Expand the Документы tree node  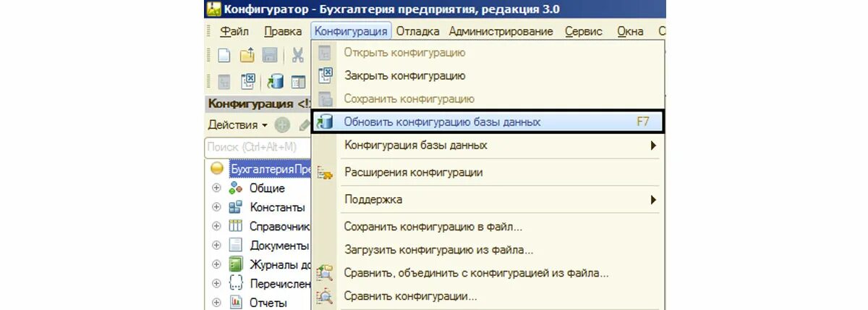pyautogui.click(x=216, y=245)
